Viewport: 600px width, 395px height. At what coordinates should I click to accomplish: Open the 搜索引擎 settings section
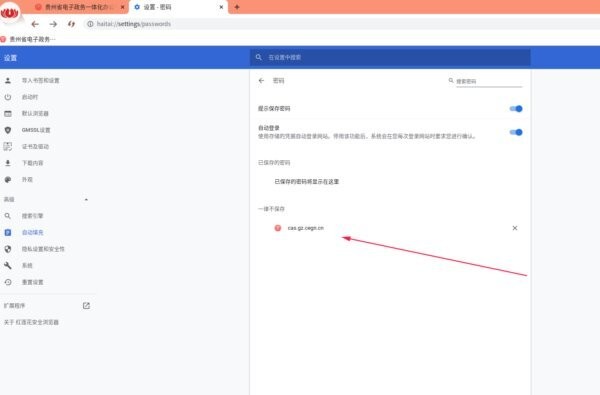pos(33,216)
